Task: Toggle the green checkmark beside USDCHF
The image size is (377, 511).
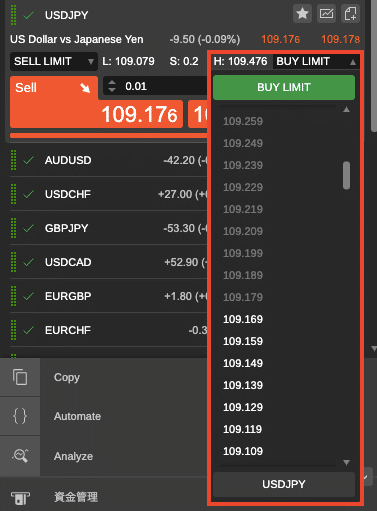Action: click(29, 194)
